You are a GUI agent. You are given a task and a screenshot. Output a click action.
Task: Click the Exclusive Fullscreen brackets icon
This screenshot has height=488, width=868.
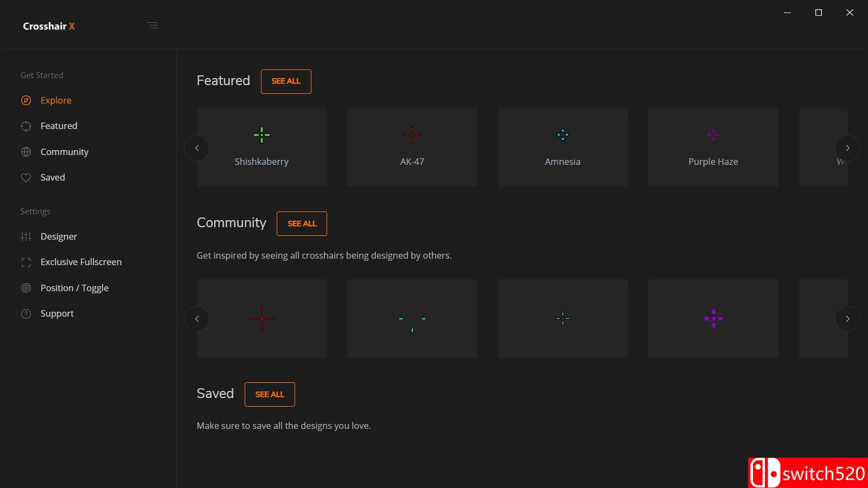click(26, 262)
